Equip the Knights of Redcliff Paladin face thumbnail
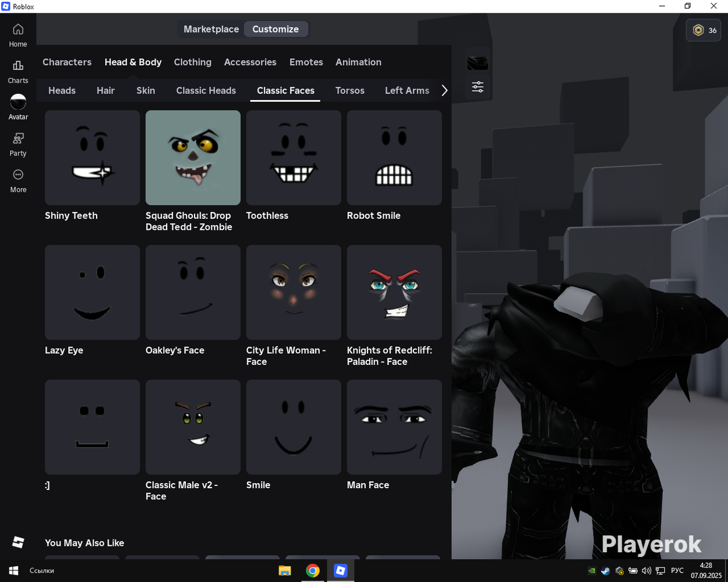This screenshot has height=582, width=728. tap(394, 292)
